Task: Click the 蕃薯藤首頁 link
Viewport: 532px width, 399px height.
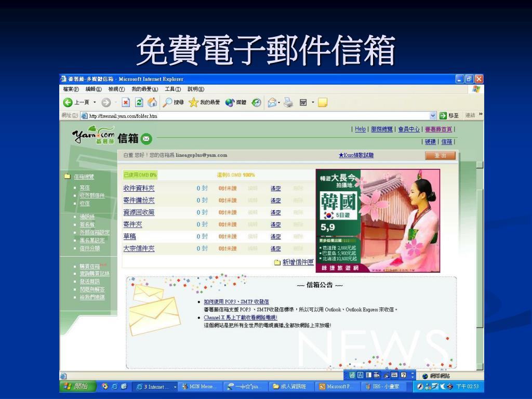Action: pyautogui.click(x=438, y=129)
